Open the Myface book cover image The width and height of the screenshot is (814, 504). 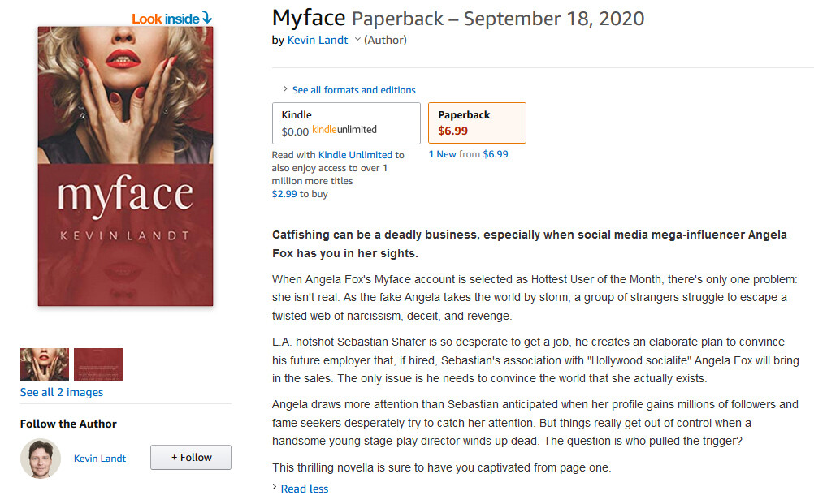[x=125, y=166]
